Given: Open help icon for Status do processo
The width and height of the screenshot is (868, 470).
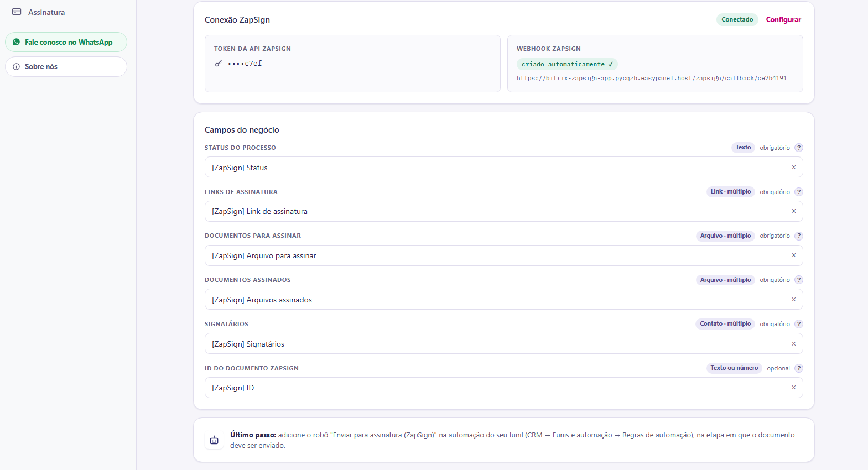Looking at the screenshot, I should [798, 148].
